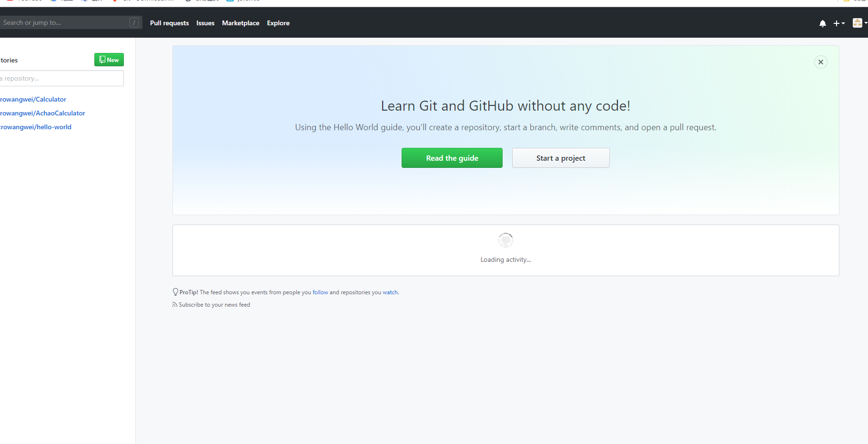
Task: Open the hello-world repository link
Action: click(x=36, y=127)
